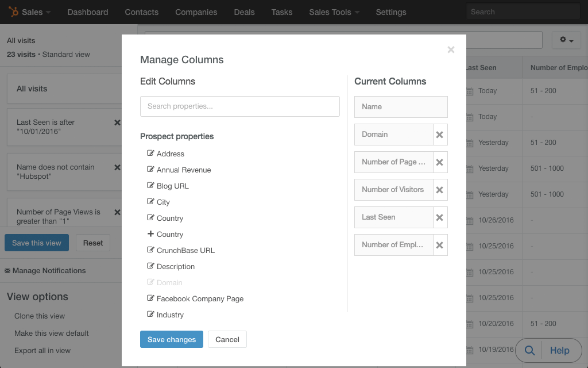
Task: Add Blog URL property to columns
Action: click(172, 186)
